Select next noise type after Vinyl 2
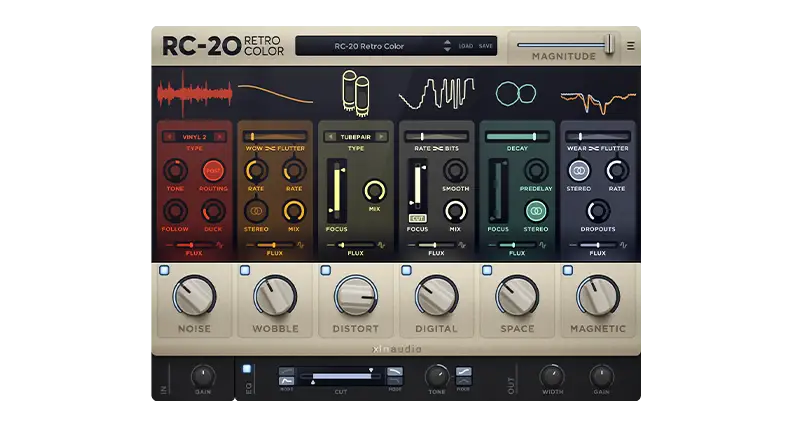This screenshot has width=792, height=427. pos(220,136)
